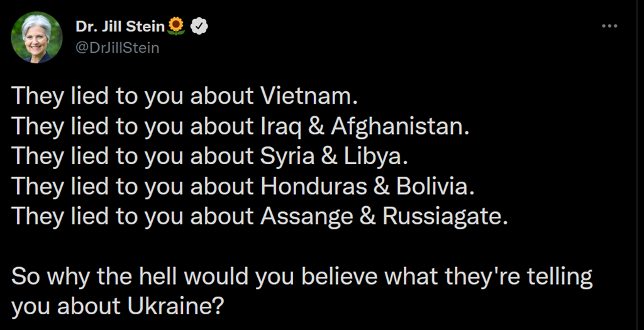Click on the word "Russiagate"
Screen dimensions: 644x330
click(x=444, y=217)
